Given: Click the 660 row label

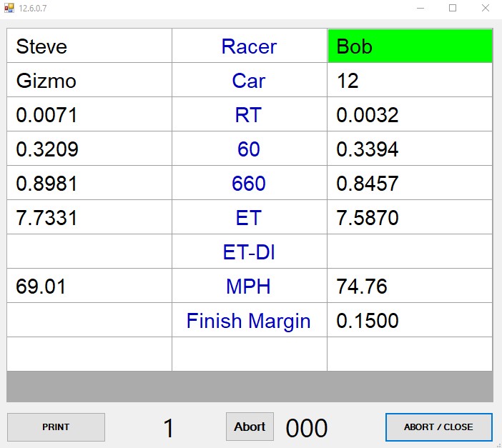Looking at the screenshot, I should tap(249, 183).
